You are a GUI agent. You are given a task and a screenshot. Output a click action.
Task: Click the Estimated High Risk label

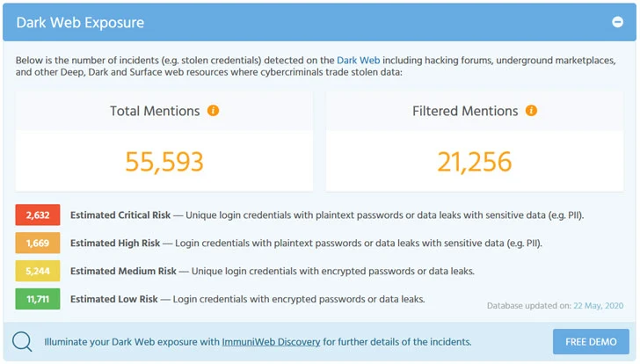pyautogui.click(x=115, y=244)
